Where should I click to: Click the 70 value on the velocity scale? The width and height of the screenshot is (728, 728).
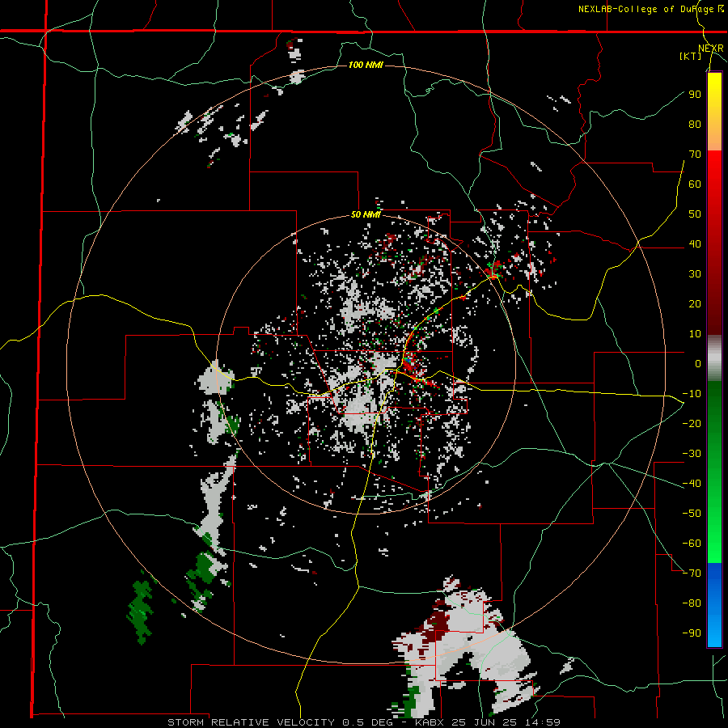click(x=695, y=154)
